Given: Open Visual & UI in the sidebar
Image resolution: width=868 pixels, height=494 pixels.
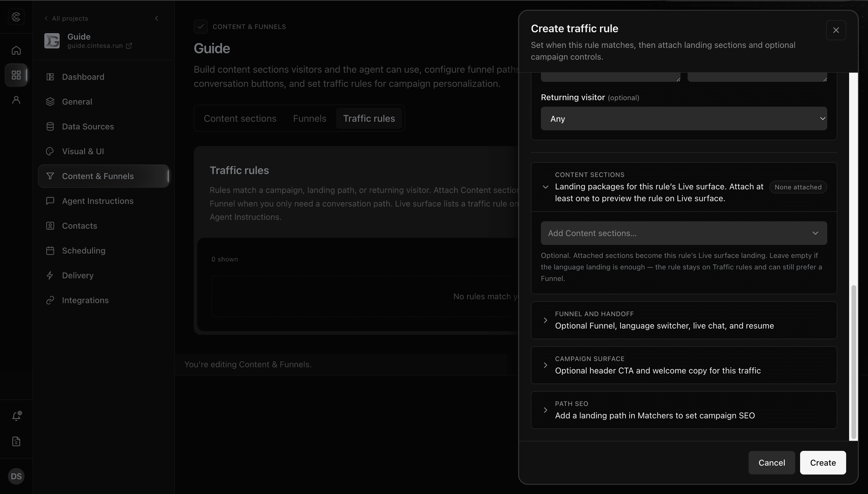Looking at the screenshot, I should click(x=104, y=151).
